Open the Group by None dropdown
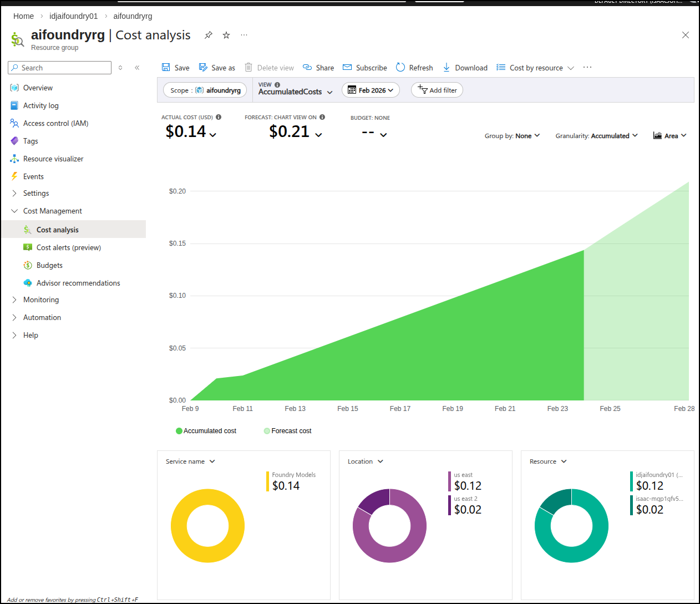Screen dimensions: 700x604 pyautogui.click(x=512, y=136)
